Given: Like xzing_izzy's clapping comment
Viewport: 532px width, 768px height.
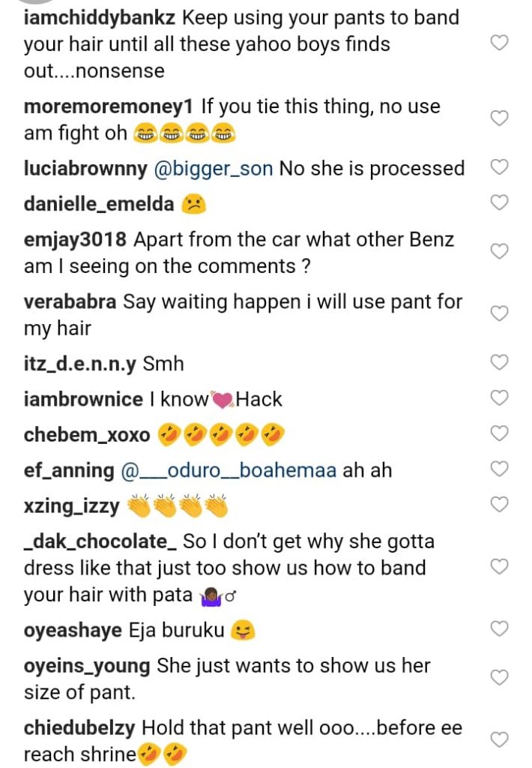Looking at the screenshot, I should click(x=498, y=505).
